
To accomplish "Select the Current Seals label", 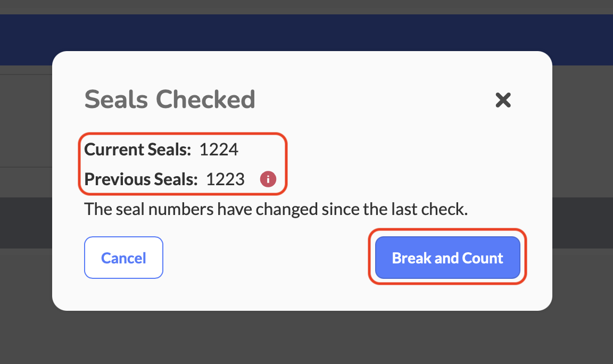I will pos(137,150).
